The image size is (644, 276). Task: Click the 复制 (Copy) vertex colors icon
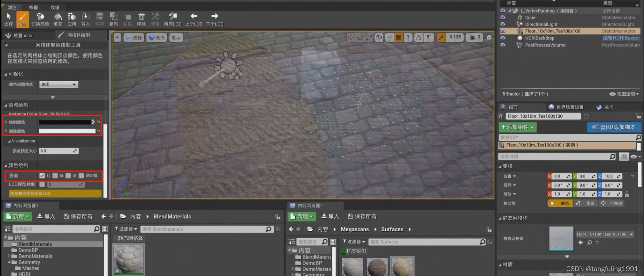[x=113, y=19]
